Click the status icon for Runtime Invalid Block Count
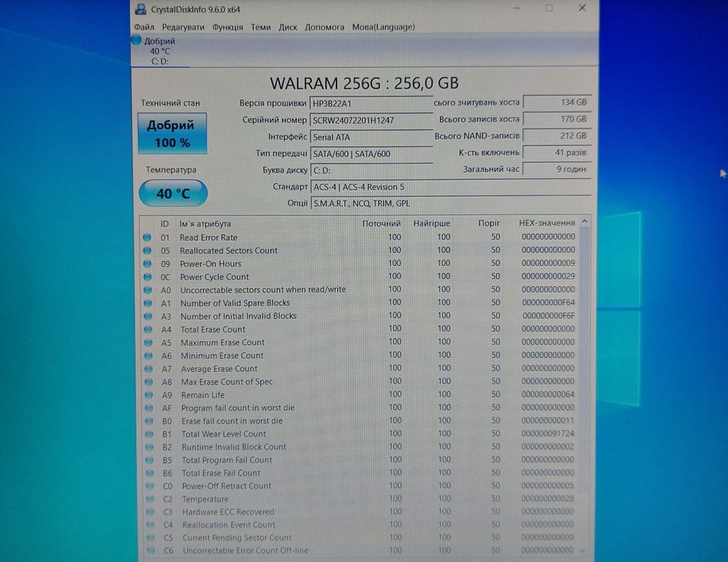The height and width of the screenshot is (562, 728). click(149, 447)
